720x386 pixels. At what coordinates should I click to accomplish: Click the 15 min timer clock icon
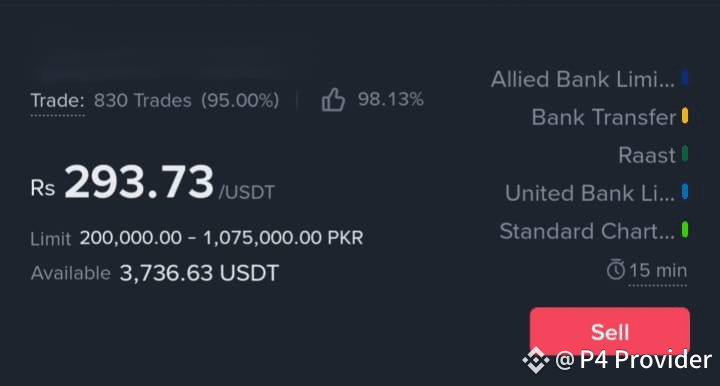click(x=616, y=269)
